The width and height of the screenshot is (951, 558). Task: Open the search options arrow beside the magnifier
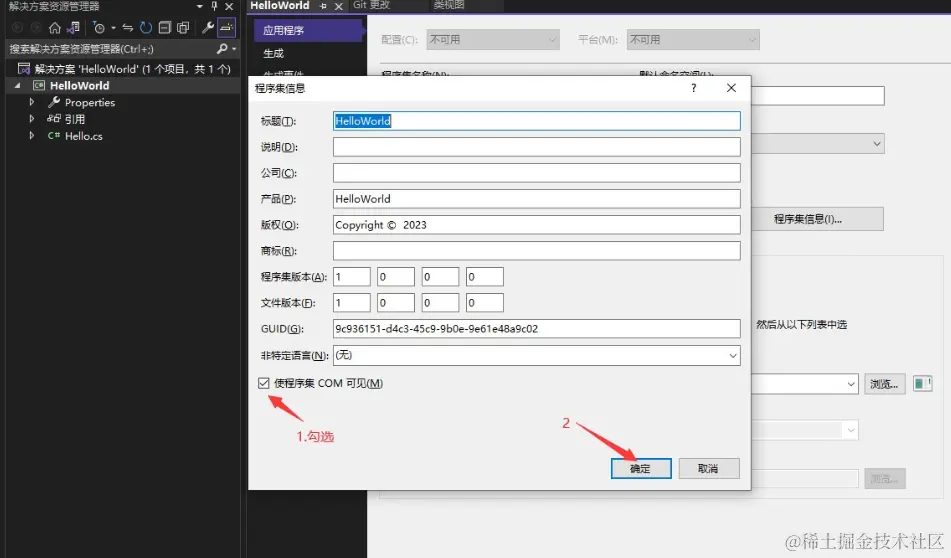pos(234,49)
